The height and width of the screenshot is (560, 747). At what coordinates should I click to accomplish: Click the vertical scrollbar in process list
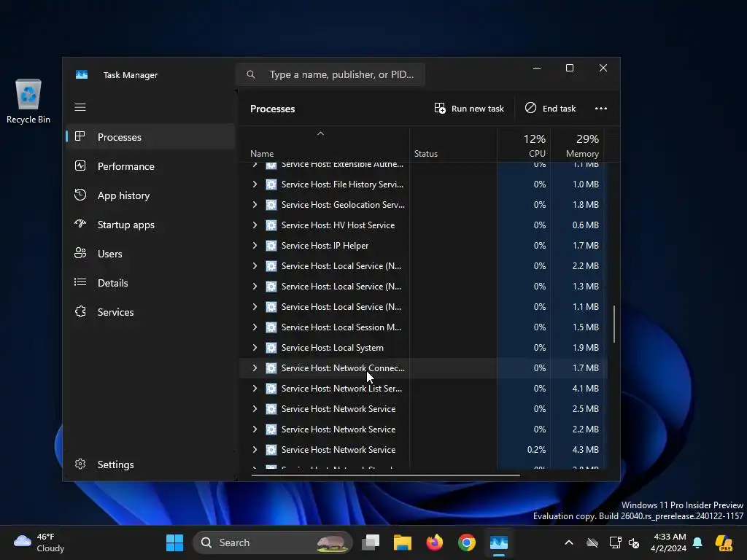[614, 324]
